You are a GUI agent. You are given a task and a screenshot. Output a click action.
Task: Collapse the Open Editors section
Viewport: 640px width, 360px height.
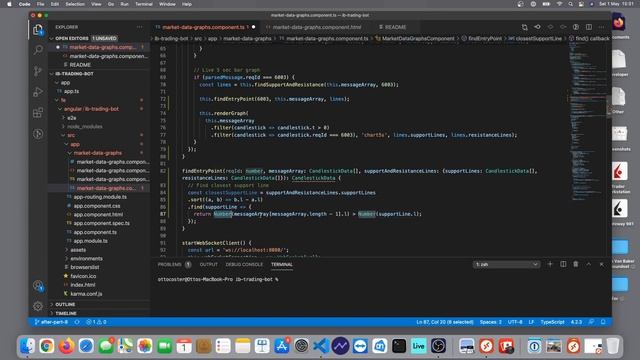pyautogui.click(x=99, y=38)
